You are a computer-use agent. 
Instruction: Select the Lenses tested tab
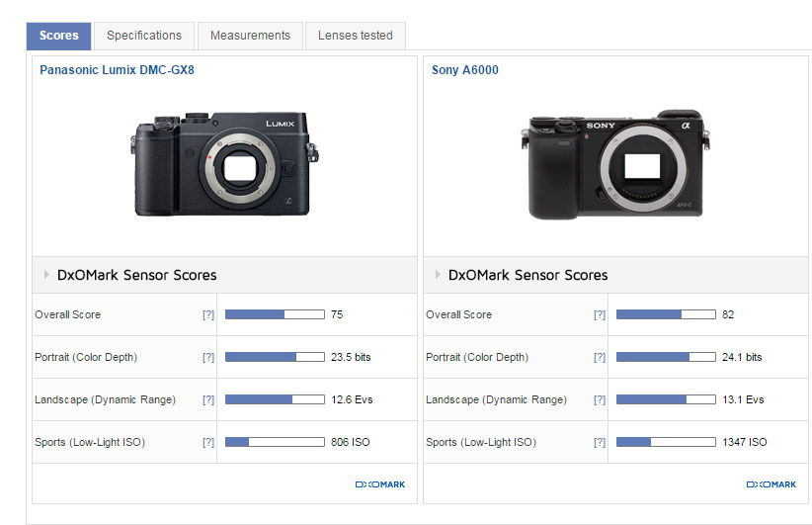pos(355,36)
